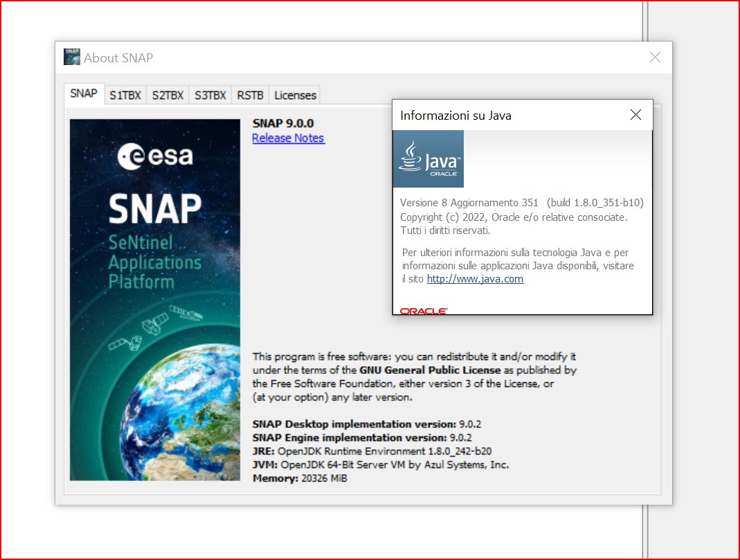Select the SNAP tab

84,93
